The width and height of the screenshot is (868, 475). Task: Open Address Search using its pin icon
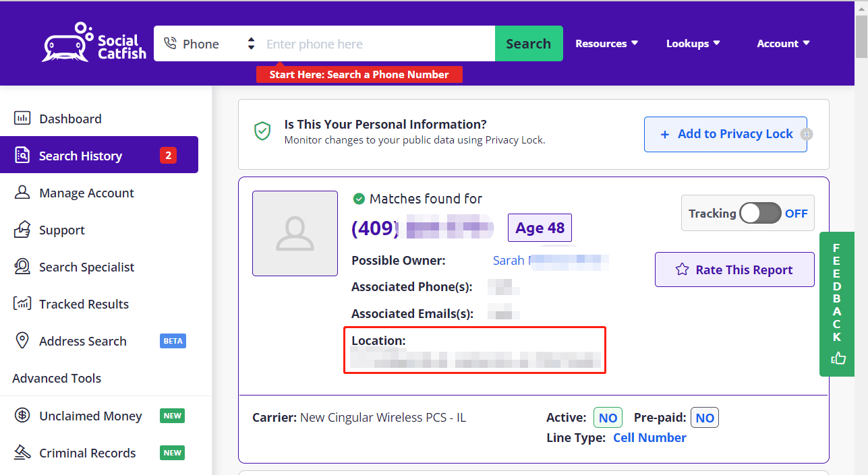tap(22, 341)
